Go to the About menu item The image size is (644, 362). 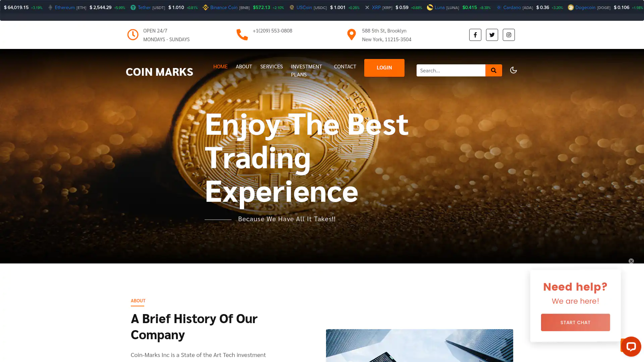point(244,66)
